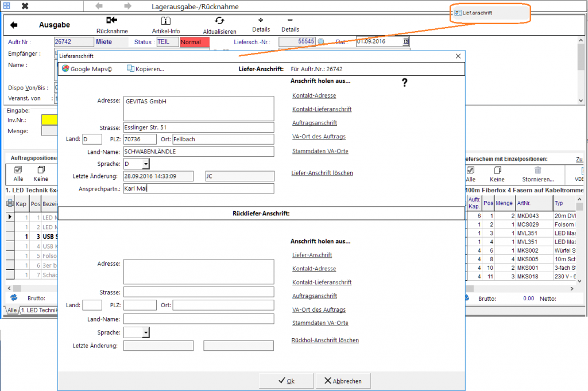Click the X icon in the title bar

25,6
